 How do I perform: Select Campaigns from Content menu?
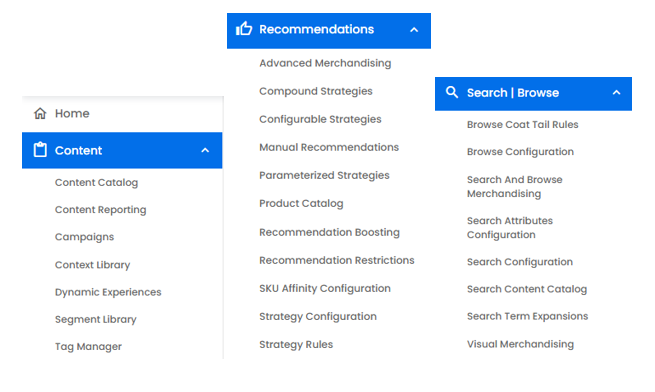click(84, 237)
